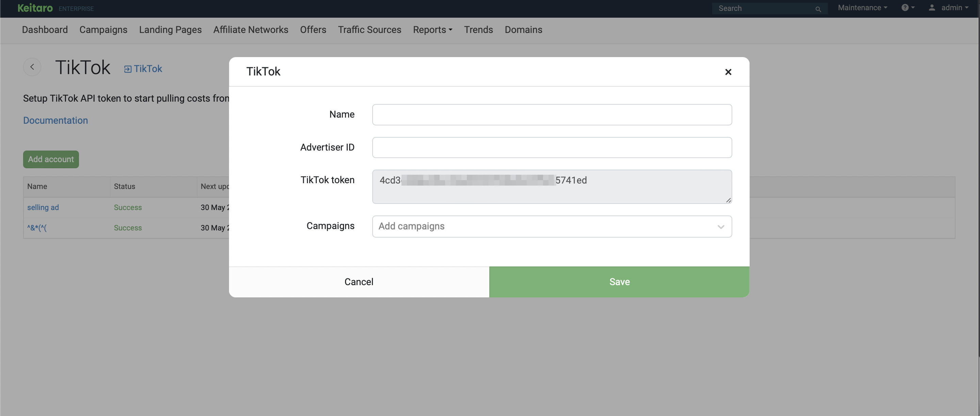980x416 pixels.
Task: Open the Add campaigns dropdown
Action: (x=552, y=226)
